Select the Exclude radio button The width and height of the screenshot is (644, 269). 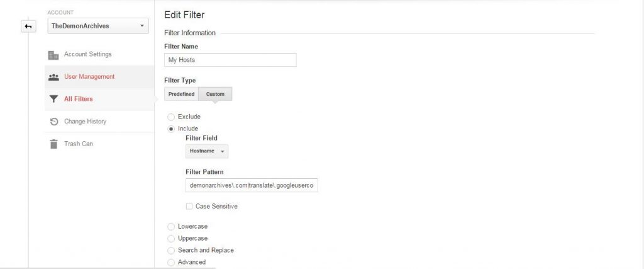171,117
